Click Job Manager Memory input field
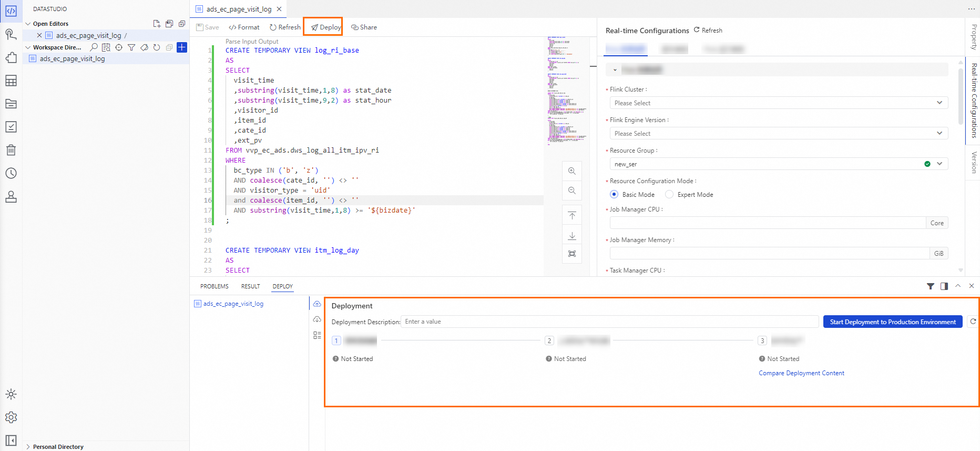980x451 pixels. pos(770,253)
